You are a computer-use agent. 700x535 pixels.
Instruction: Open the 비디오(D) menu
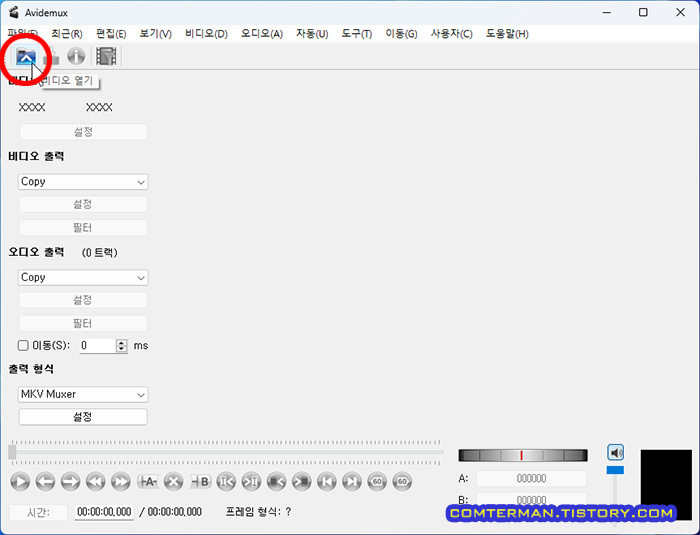(x=206, y=34)
